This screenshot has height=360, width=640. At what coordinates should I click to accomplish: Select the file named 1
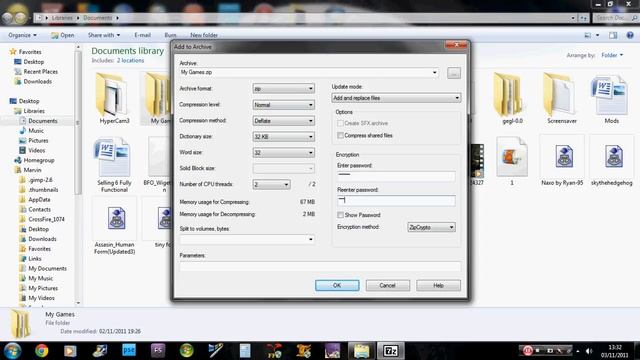click(512, 161)
